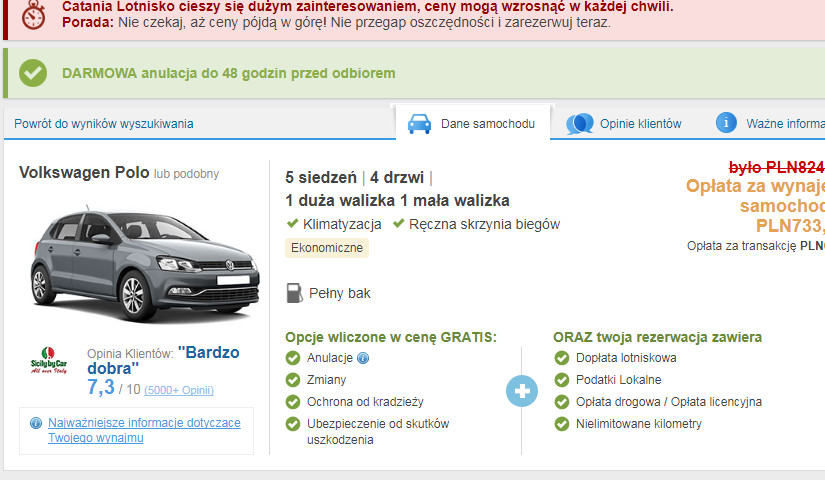Click the lub podobny text
The image size is (825, 480).
click(186, 174)
